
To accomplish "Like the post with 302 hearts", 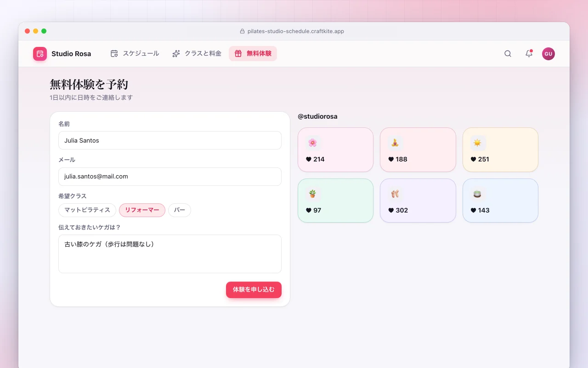I will click(391, 210).
